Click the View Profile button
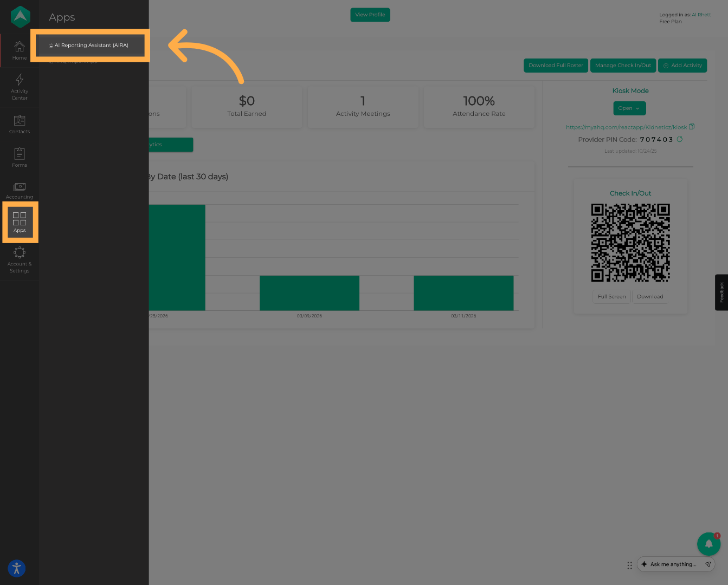This screenshot has width=728, height=585. coord(370,15)
